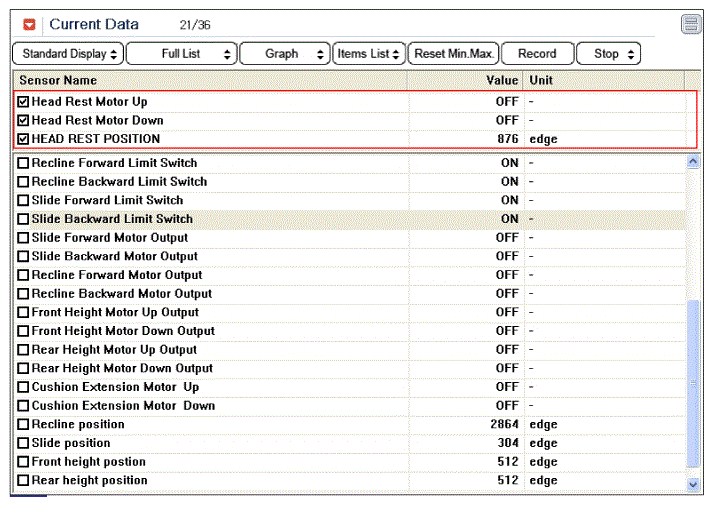Open the Standard Display dropdown
The width and height of the screenshot is (713, 506).
68,54
